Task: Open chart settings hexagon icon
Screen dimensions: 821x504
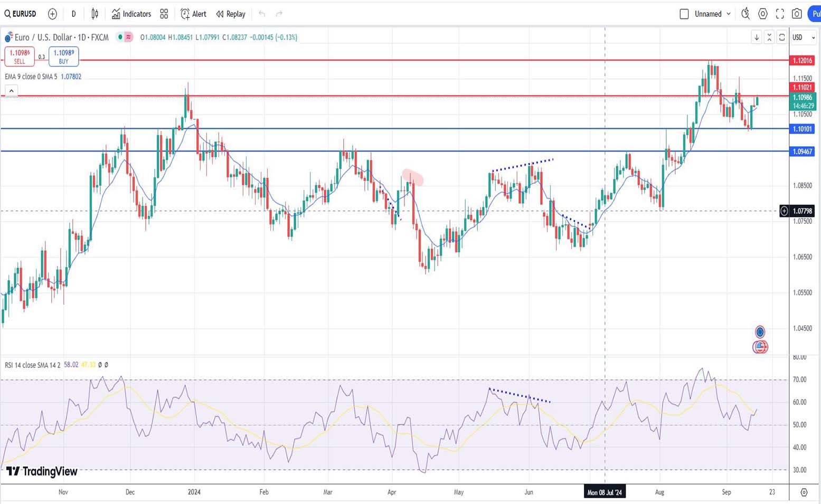Action: point(762,14)
